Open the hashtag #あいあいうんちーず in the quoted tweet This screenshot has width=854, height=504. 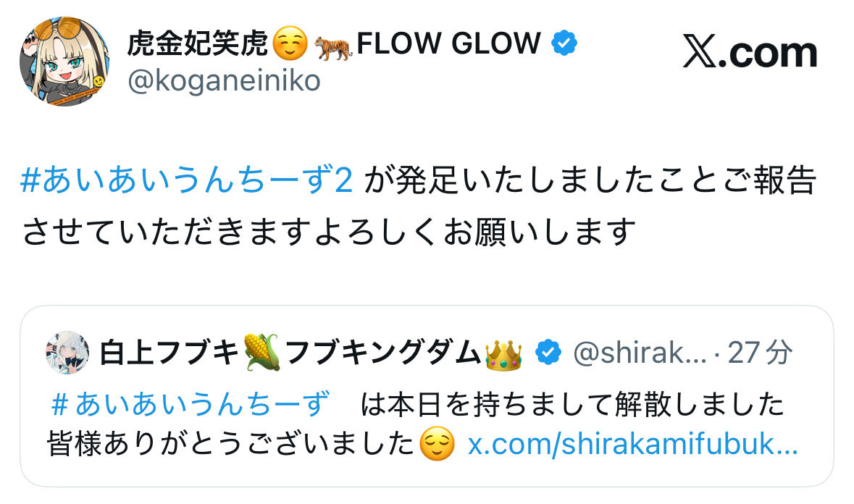coord(191,404)
